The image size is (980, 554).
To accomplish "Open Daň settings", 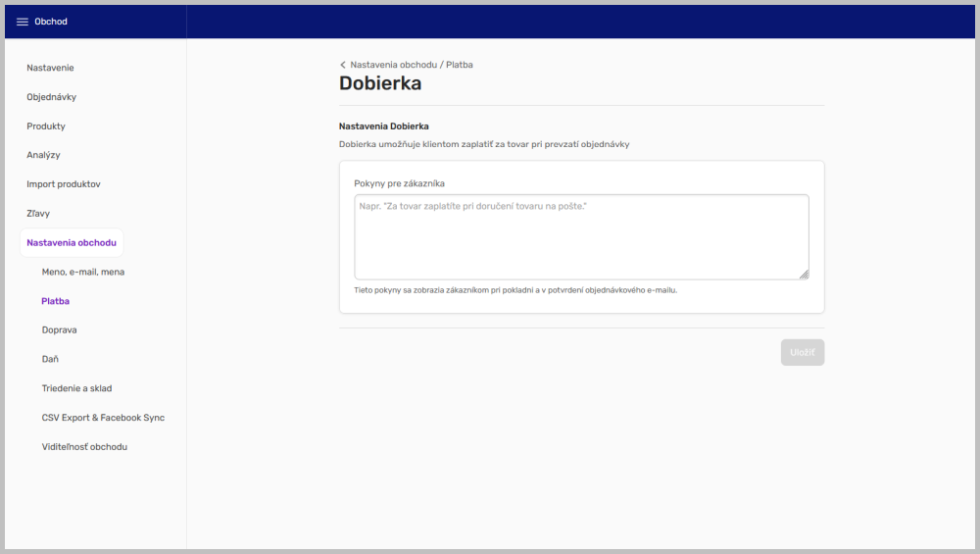I will coord(50,360).
